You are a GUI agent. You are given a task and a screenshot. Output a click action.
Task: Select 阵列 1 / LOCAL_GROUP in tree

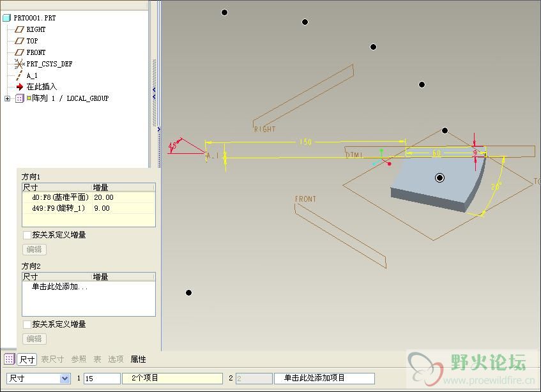[70, 98]
